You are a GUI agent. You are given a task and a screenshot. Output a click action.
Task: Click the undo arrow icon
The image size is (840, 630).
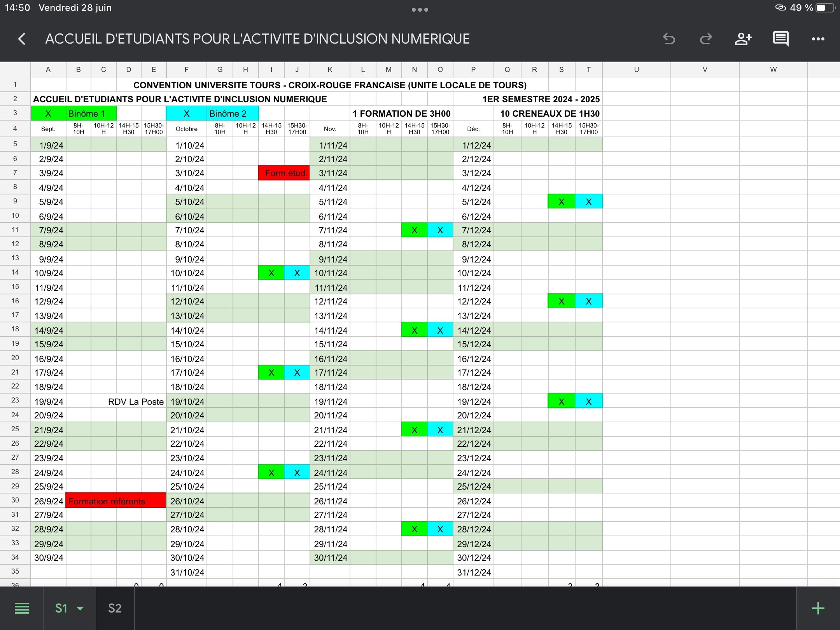(669, 39)
